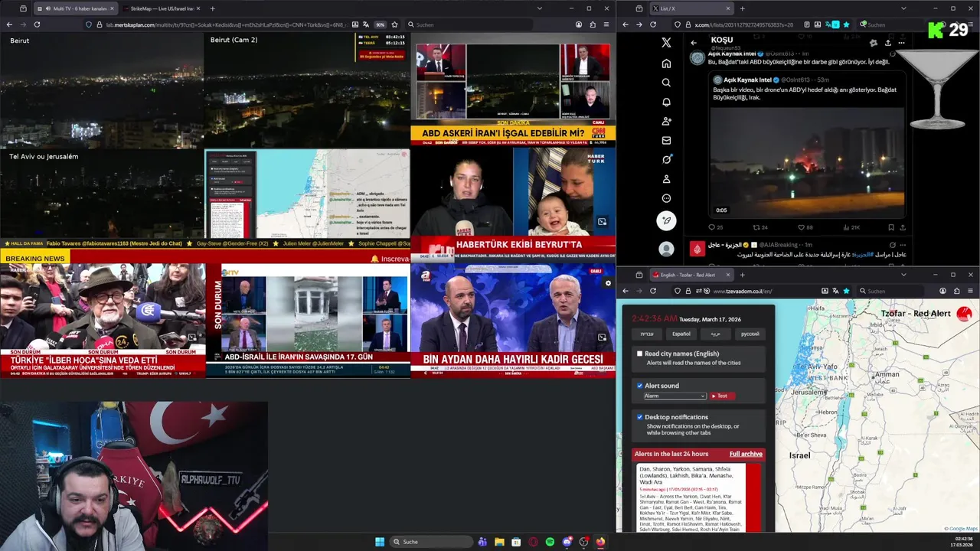Play the Baghdad embassy video in tweet
The width and height of the screenshot is (980, 551).
tap(807, 163)
